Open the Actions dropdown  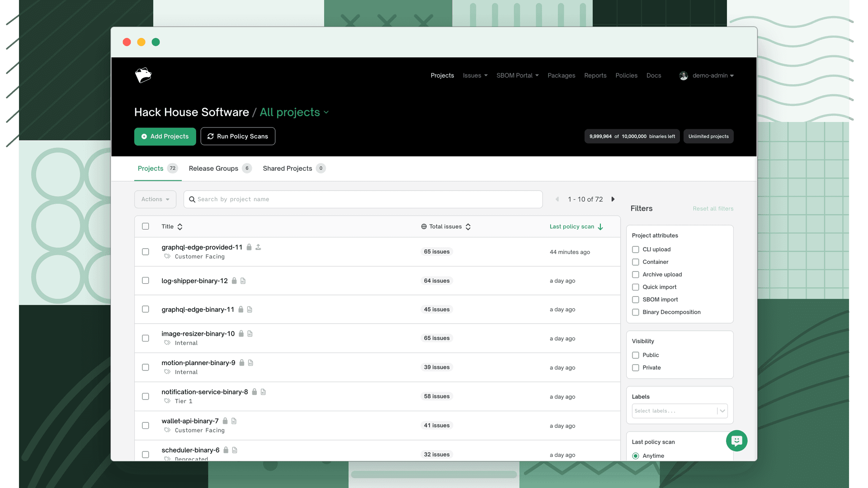[155, 199]
